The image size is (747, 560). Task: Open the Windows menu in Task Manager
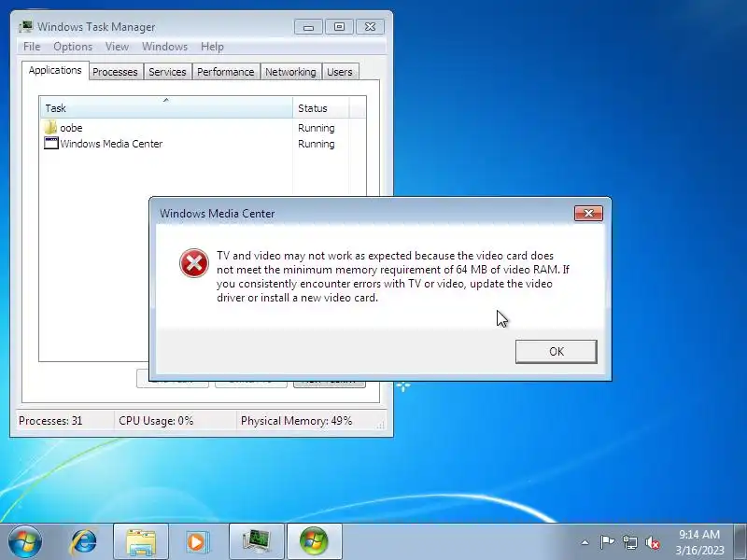(165, 47)
